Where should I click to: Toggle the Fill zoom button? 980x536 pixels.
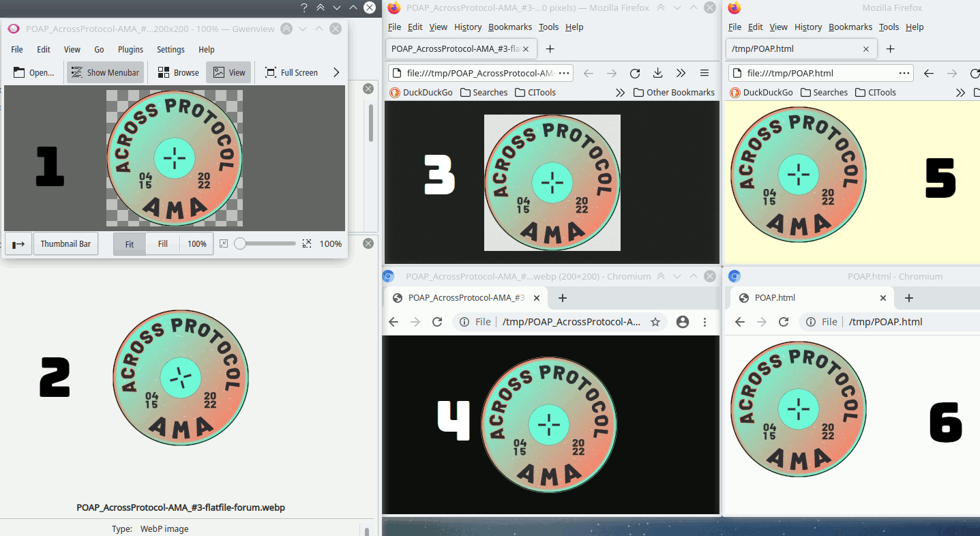[163, 243]
